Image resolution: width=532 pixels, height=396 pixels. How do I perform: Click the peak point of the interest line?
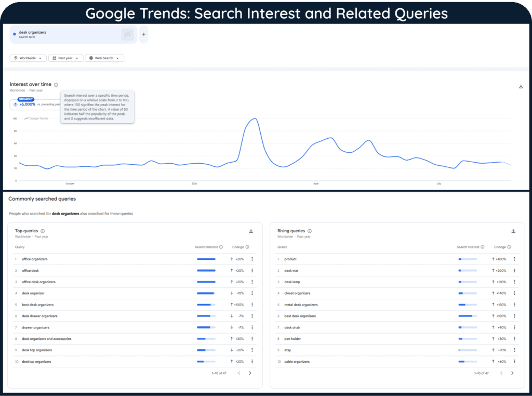click(x=255, y=118)
